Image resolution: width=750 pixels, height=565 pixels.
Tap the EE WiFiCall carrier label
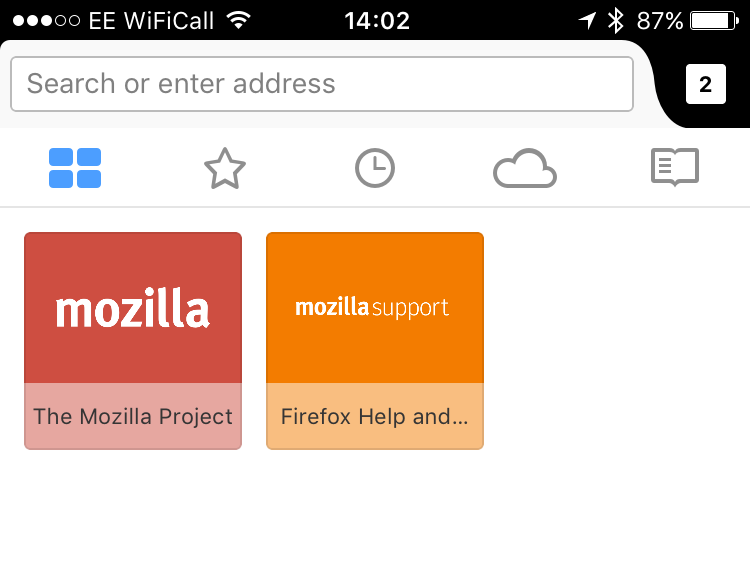click(151, 21)
